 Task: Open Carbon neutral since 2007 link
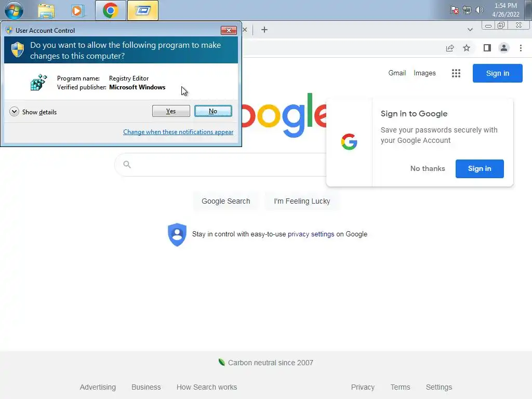(270, 363)
